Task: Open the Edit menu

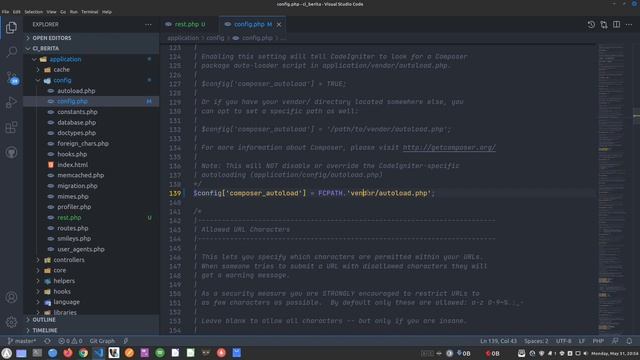Action: point(16,12)
